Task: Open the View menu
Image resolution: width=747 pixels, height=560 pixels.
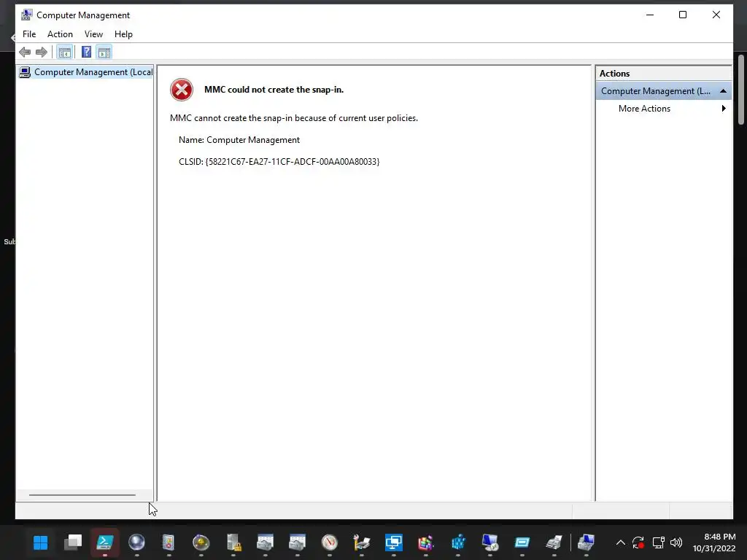Action: click(x=93, y=34)
